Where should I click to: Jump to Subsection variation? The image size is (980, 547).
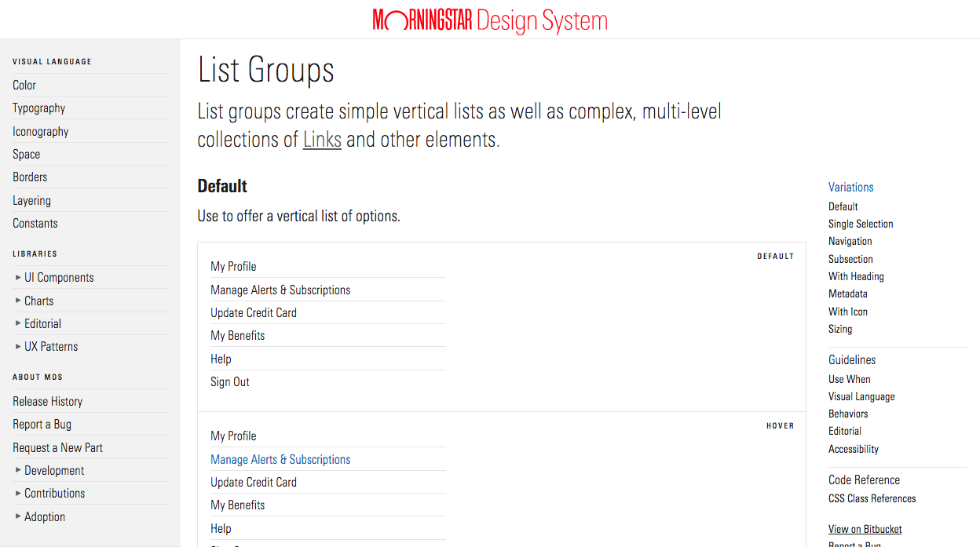pyautogui.click(x=850, y=259)
